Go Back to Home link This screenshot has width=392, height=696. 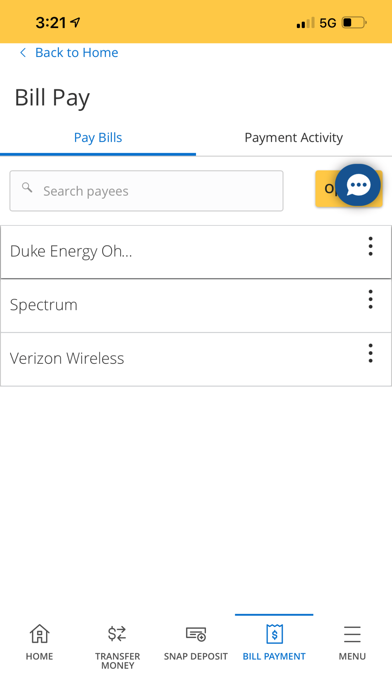[x=76, y=52]
